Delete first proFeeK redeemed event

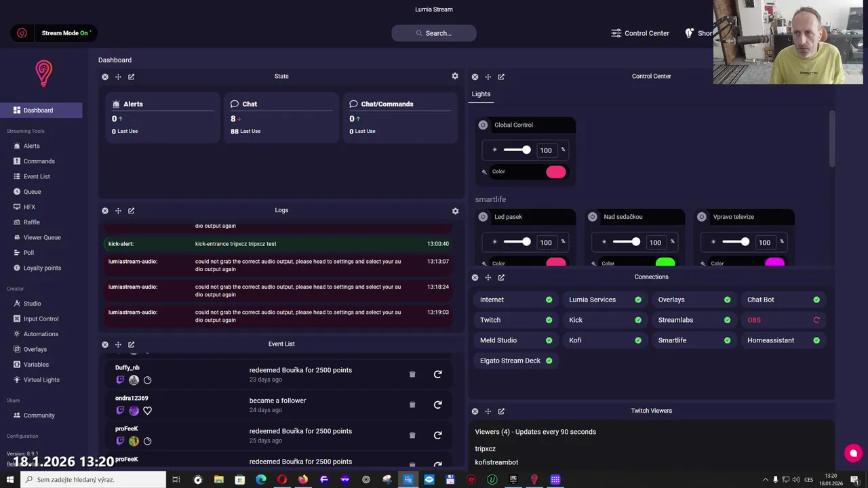tap(412, 435)
